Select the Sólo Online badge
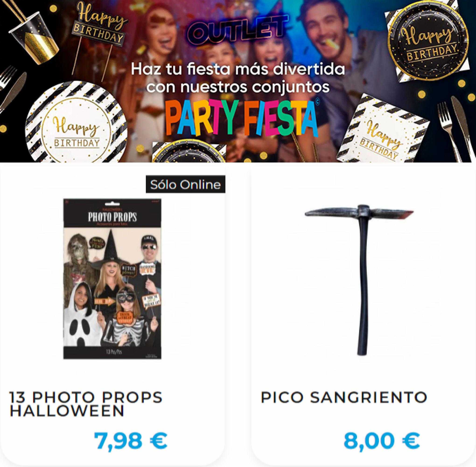Screen dimensions: 476x467 [185, 184]
